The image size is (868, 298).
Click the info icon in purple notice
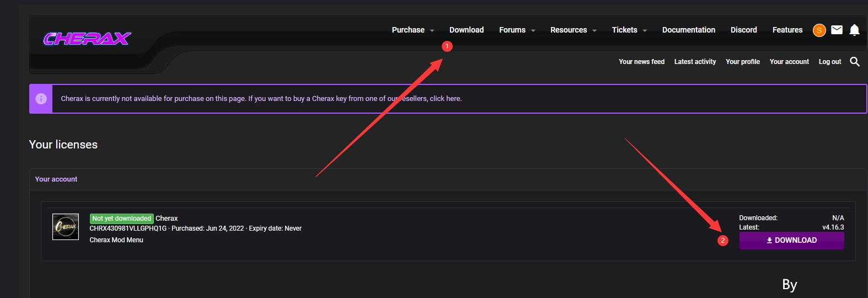click(x=41, y=99)
